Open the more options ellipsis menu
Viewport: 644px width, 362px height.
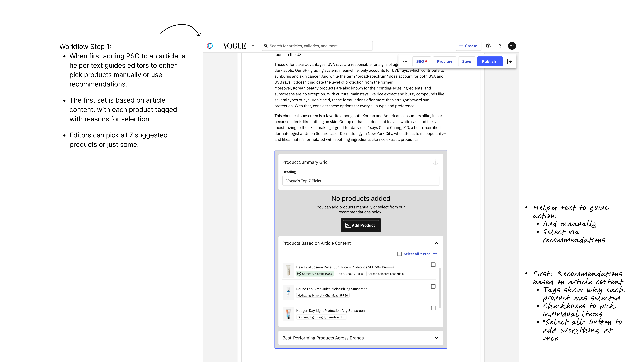point(405,61)
